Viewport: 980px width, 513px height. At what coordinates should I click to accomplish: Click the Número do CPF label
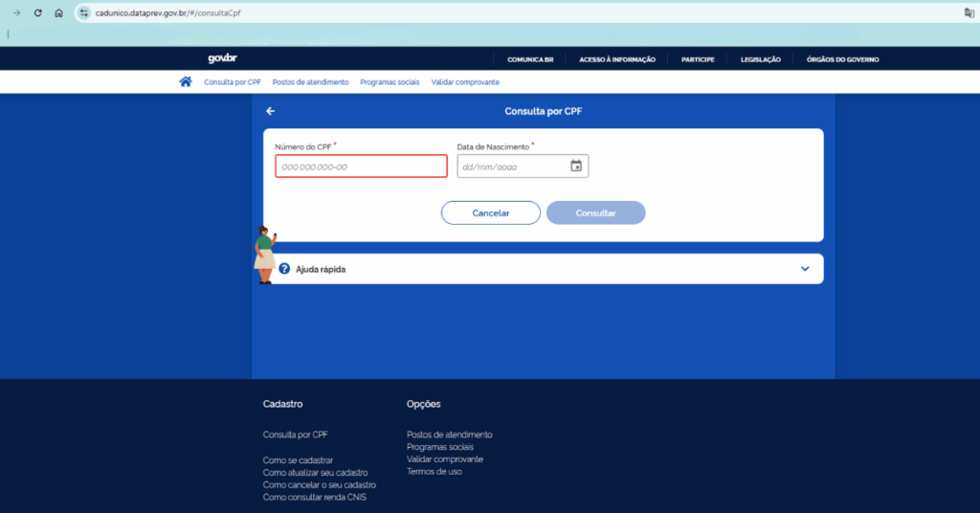pyautogui.click(x=303, y=146)
